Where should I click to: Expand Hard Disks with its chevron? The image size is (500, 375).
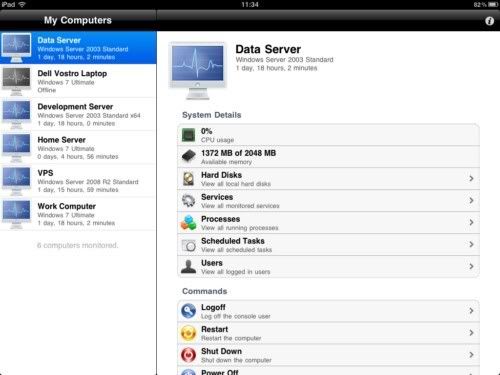click(471, 179)
